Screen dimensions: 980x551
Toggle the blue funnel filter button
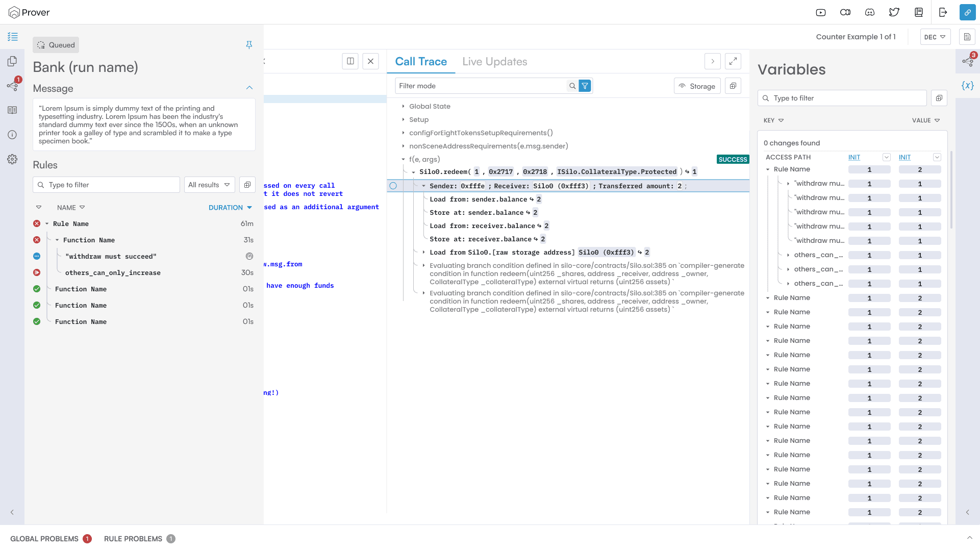tap(585, 86)
